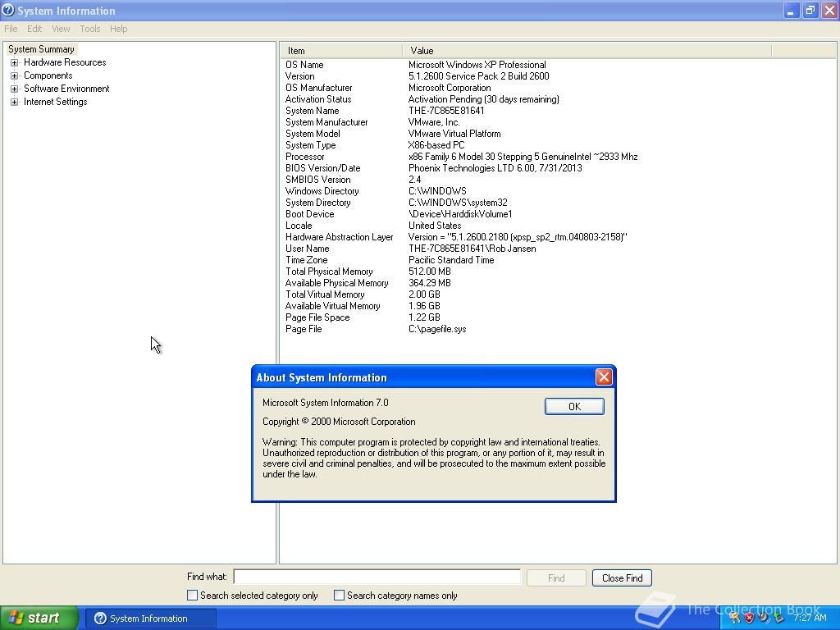Click the System Information title bar icon
Viewport: 840px width, 630px height.
[x=8, y=10]
